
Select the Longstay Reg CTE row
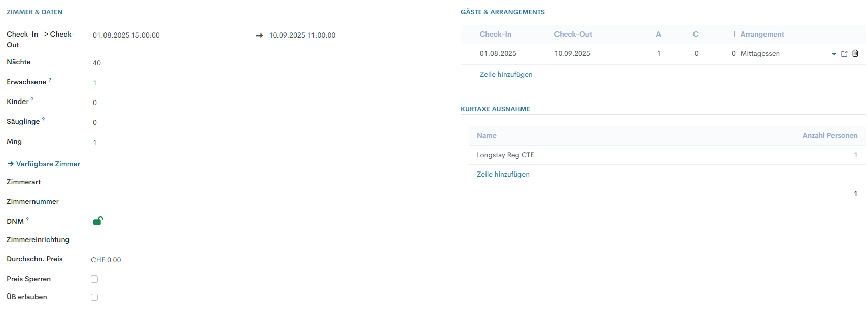[505, 155]
